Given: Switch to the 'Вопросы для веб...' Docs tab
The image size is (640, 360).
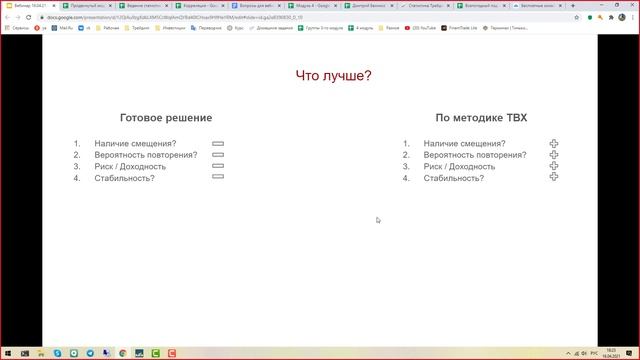Looking at the screenshot, I should (257, 6).
